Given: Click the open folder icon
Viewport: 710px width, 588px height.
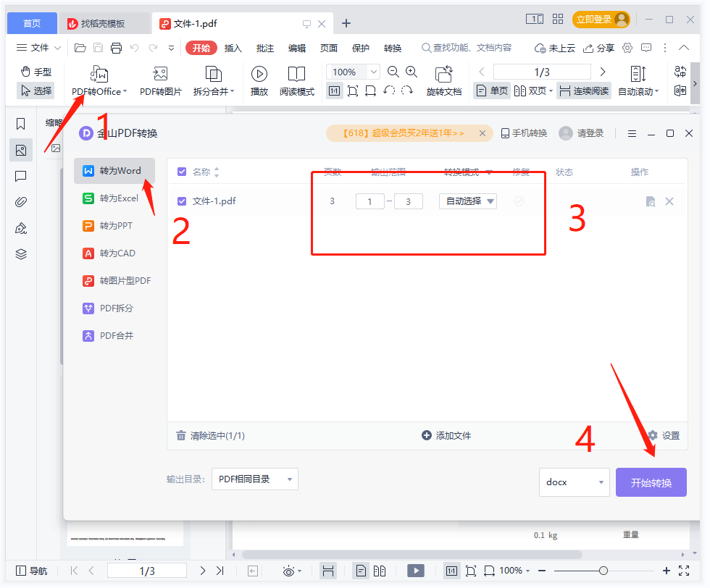Looking at the screenshot, I should [80, 48].
